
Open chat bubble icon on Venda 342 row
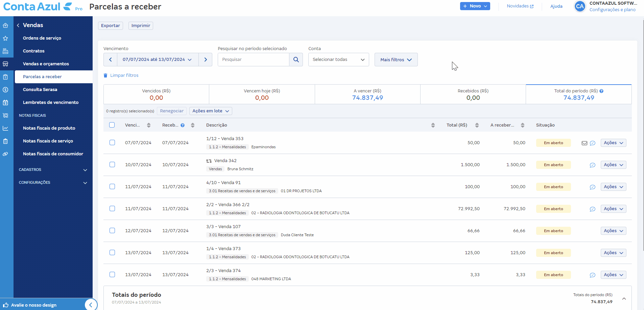pos(593,165)
